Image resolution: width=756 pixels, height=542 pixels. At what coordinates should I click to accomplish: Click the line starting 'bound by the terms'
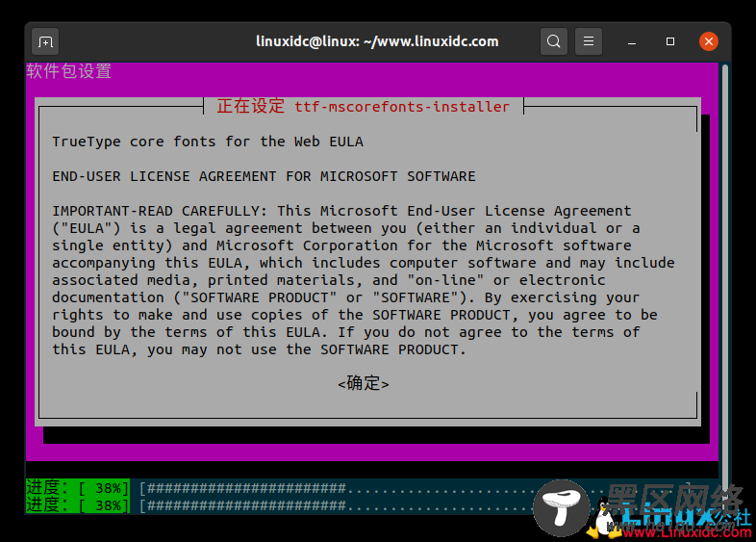pos(346,332)
